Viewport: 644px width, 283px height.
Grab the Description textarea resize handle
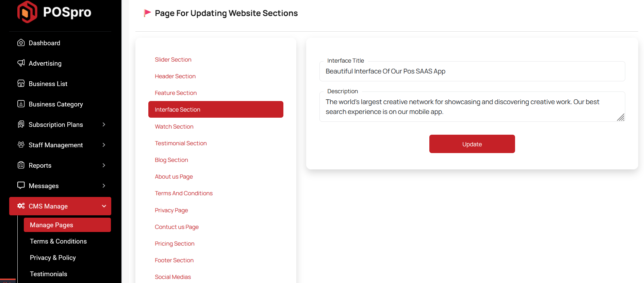[621, 117]
